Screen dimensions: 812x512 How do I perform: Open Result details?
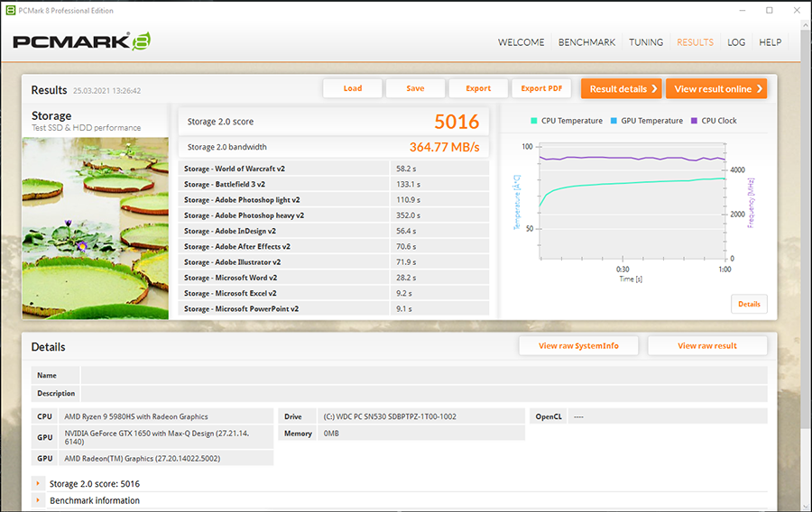pyautogui.click(x=622, y=88)
